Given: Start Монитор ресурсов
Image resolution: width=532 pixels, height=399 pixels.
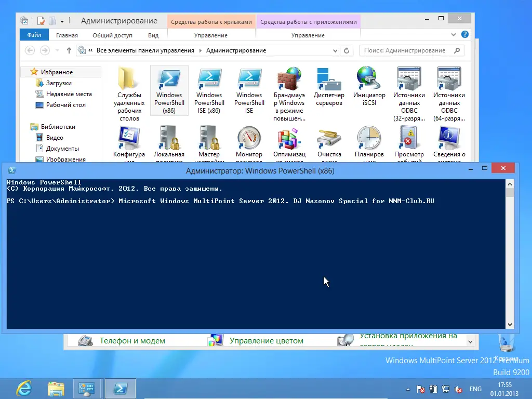Looking at the screenshot, I should pos(249,140).
